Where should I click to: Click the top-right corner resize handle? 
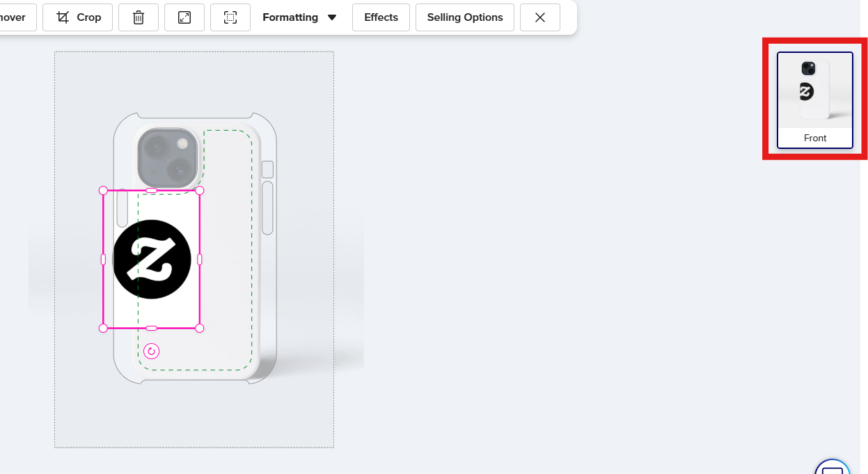(x=200, y=190)
